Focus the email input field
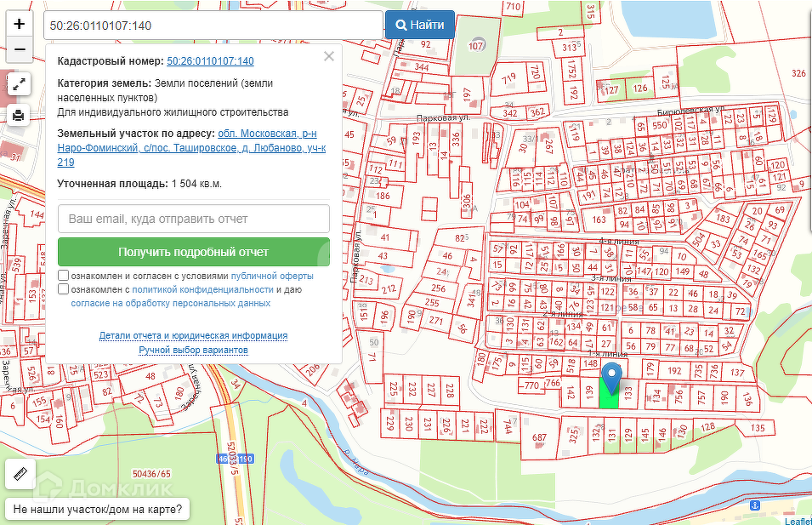 pyautogui.click(x=193, y=219)
